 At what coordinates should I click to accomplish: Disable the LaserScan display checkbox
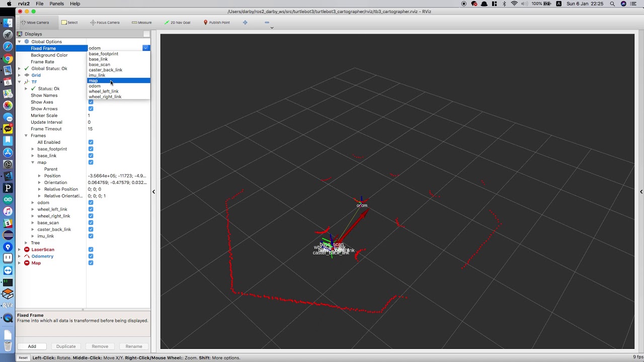(91, 249)
